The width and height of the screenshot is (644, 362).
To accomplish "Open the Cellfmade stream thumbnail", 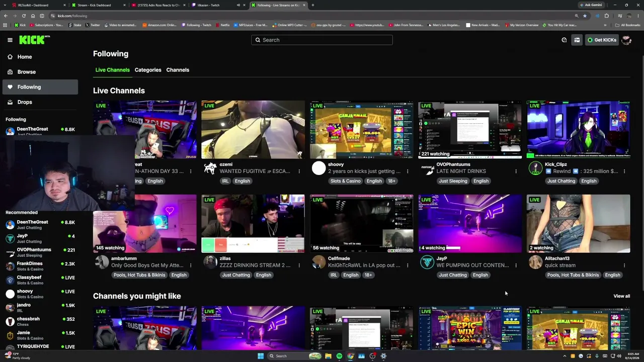I will pos(362,224).
